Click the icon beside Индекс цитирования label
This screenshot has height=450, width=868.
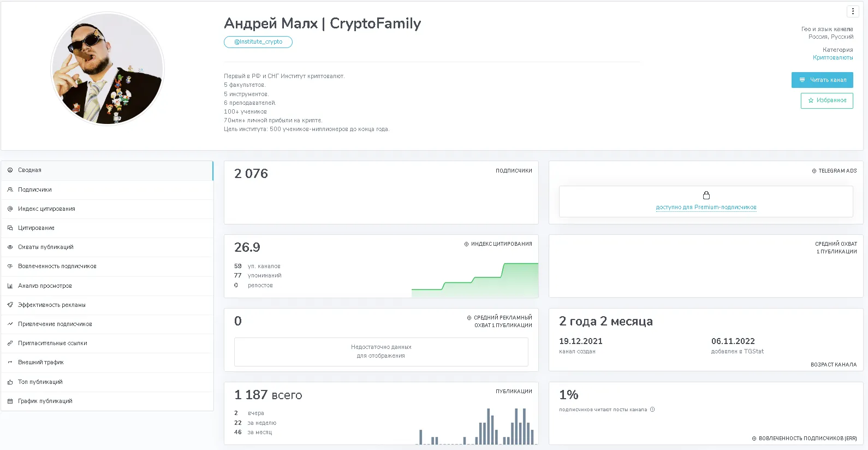click(x=466, y=244)
